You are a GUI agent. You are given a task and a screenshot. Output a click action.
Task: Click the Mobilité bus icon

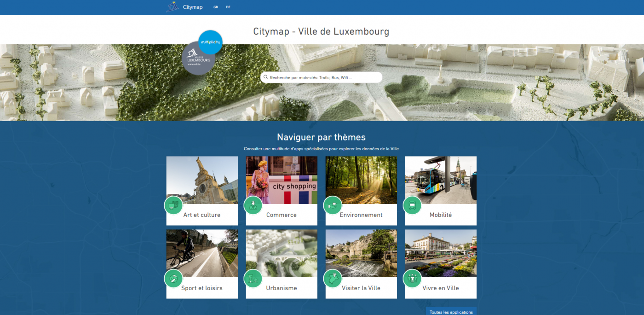point(412,205)
